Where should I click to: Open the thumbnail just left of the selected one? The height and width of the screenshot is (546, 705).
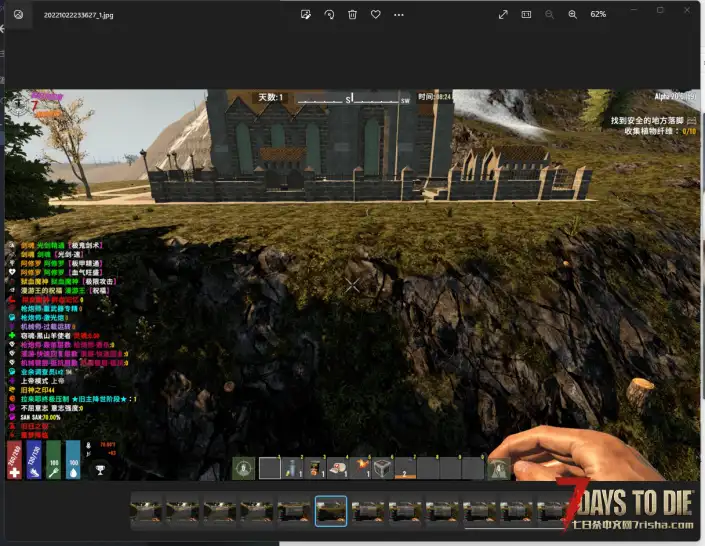click(x=294, y=511)
